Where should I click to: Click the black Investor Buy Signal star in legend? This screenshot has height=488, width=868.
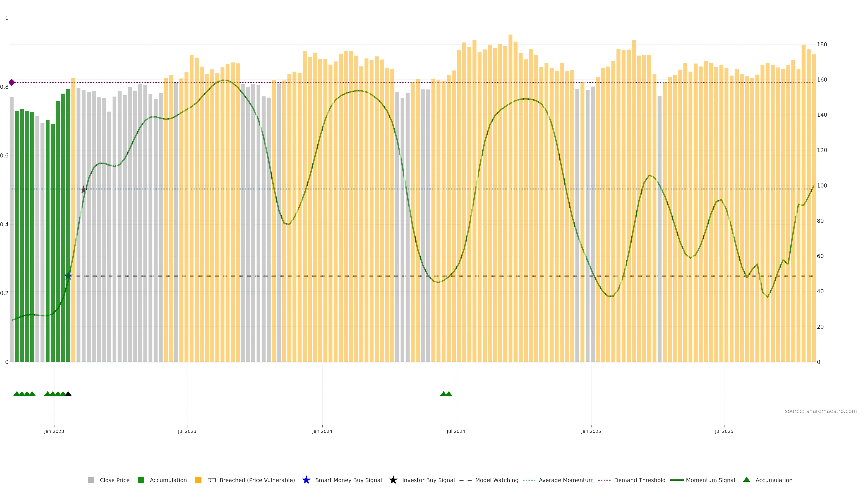[x=393, y=480]
